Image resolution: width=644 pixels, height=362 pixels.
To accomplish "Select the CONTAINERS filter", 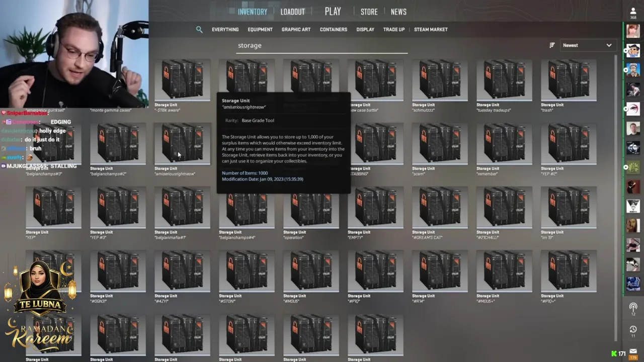I will point(334,30).
